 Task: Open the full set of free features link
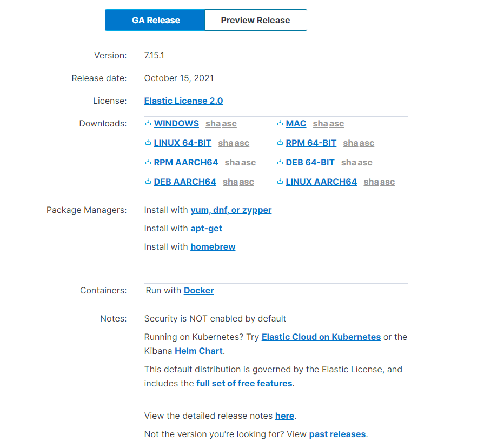[244, 384]
